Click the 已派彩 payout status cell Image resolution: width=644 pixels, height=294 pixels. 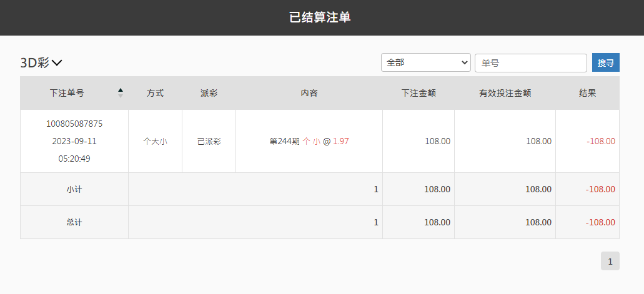[209, 142]
